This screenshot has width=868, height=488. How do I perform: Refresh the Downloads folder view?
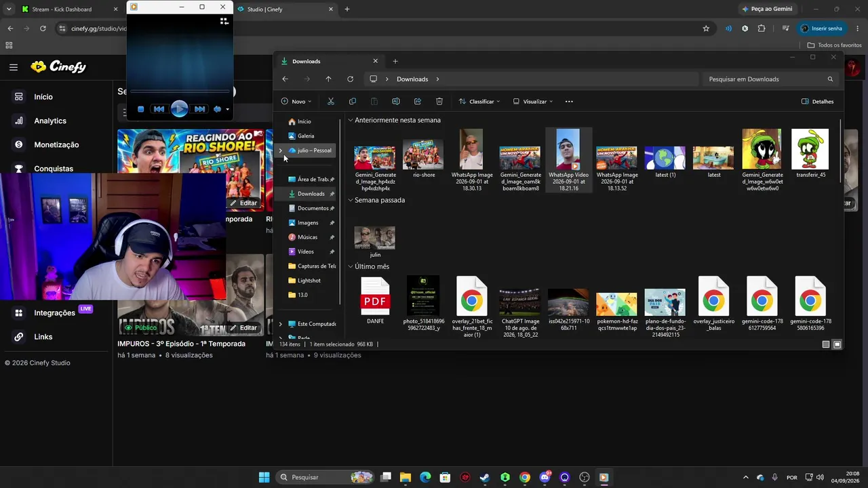(350, 79)
